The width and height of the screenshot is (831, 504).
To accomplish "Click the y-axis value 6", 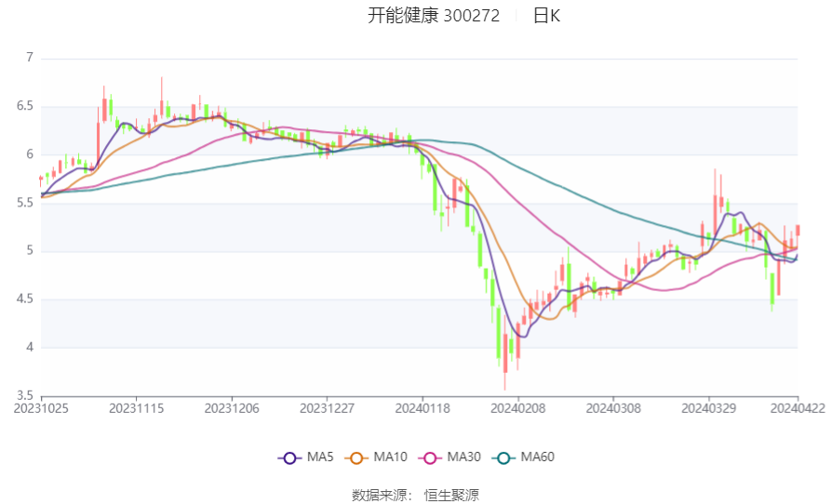I will click(x=30, y=154).
